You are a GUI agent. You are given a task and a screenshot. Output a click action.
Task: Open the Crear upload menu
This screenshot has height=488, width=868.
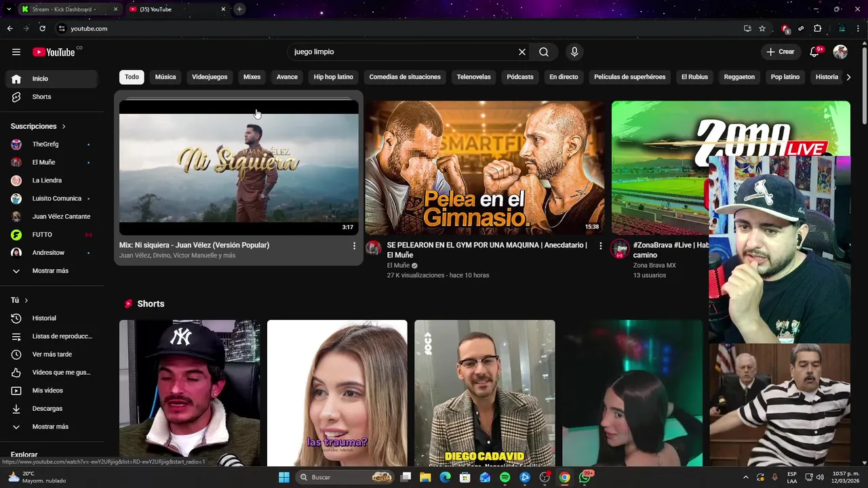pos(781,52)
